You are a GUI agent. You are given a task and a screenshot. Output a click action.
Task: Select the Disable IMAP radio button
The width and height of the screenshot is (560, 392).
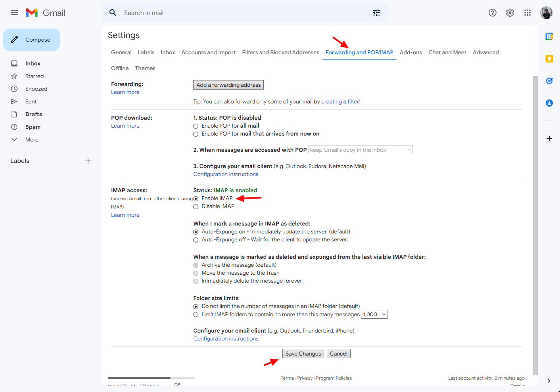196,207
